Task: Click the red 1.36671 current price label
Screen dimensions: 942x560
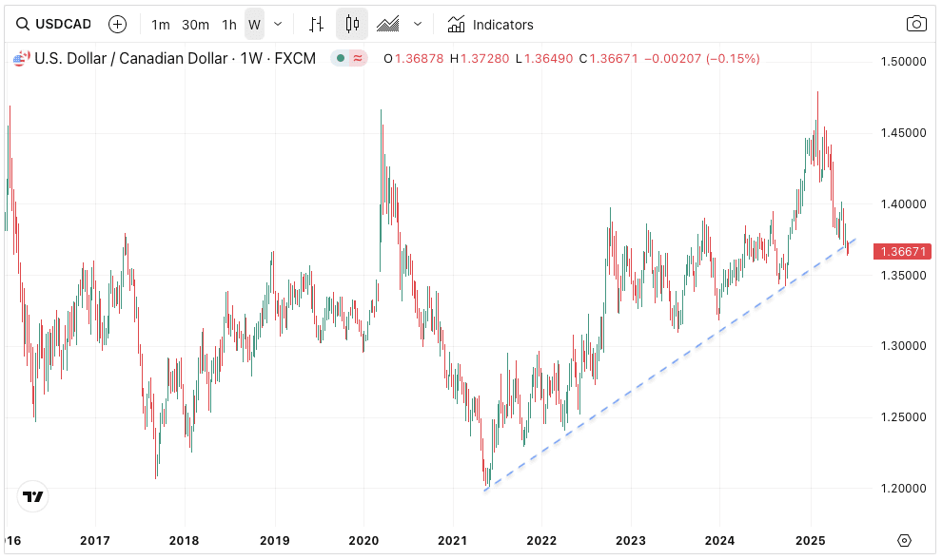Action: coord(903,252)
